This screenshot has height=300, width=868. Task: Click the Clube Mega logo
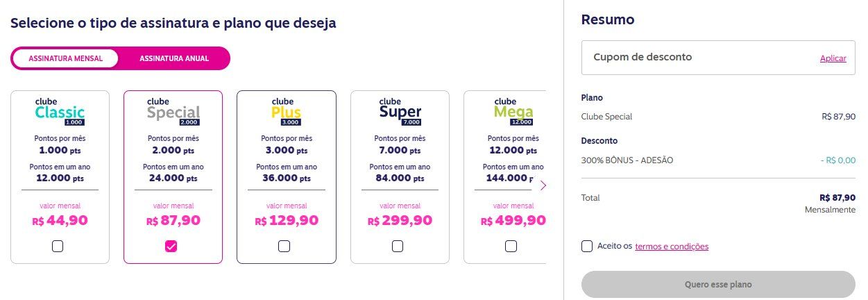(513, 112)
